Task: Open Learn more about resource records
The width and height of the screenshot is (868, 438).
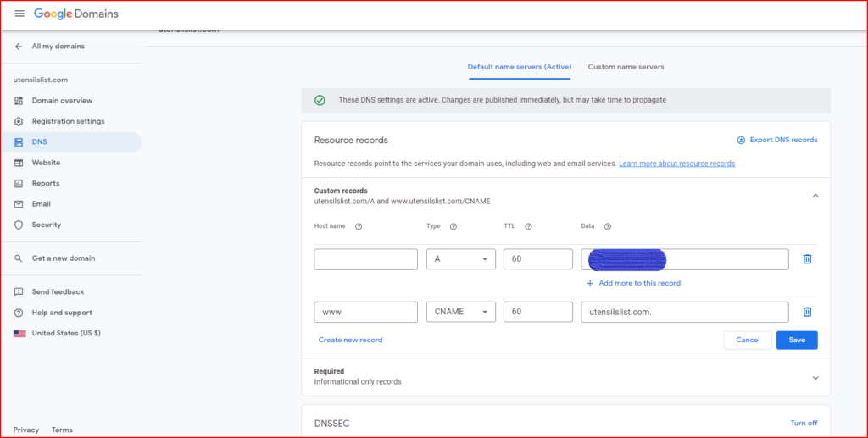Action: [677, 164]
